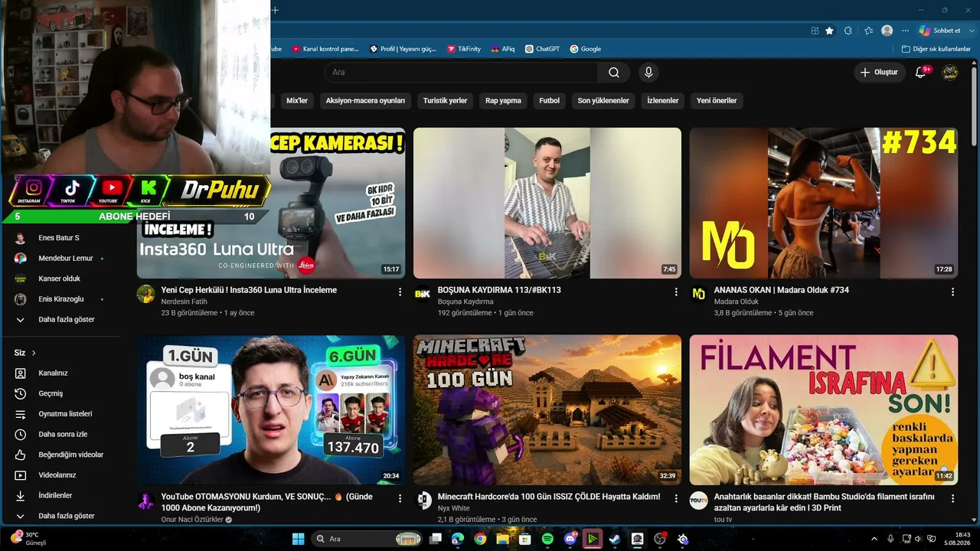Open Edge settings and more menu
The width and height of the screenshot is (980, 551).
pos(906,31)
